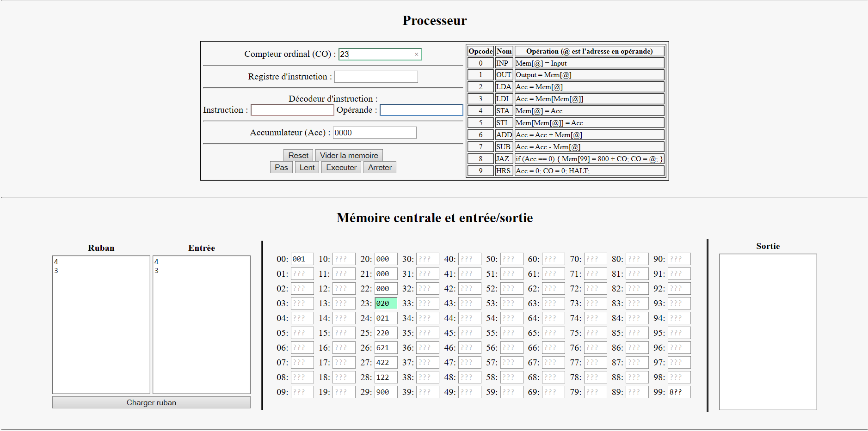This screenshot has height=431, width=868.
Task: Select the Instruction decoder field
Action: [292, 110]
